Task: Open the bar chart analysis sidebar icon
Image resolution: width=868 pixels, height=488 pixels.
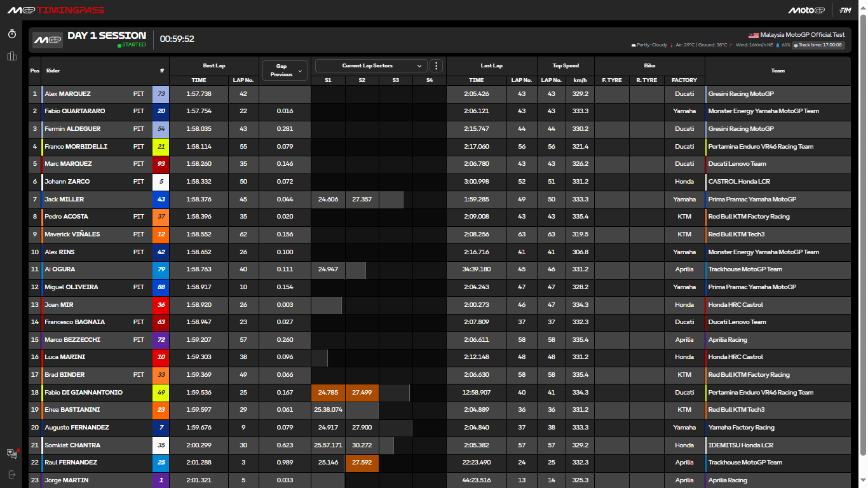Action: click(11, 56)
